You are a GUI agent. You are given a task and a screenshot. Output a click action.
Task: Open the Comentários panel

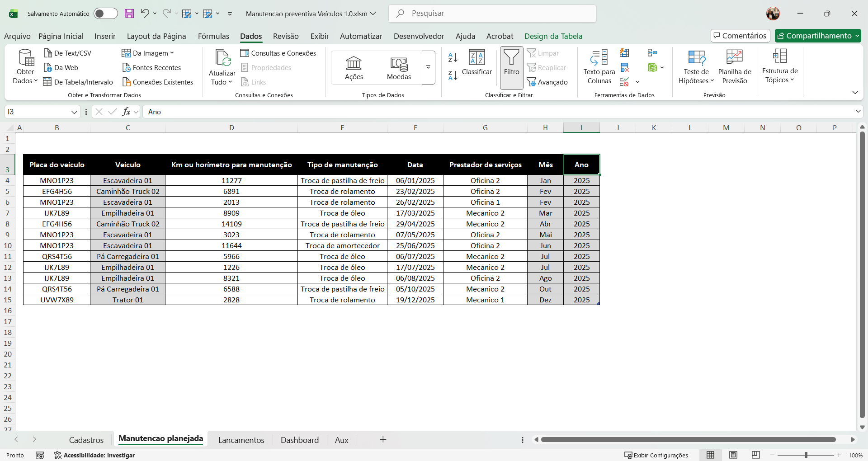pyautogui.click(x=740, y=36)
